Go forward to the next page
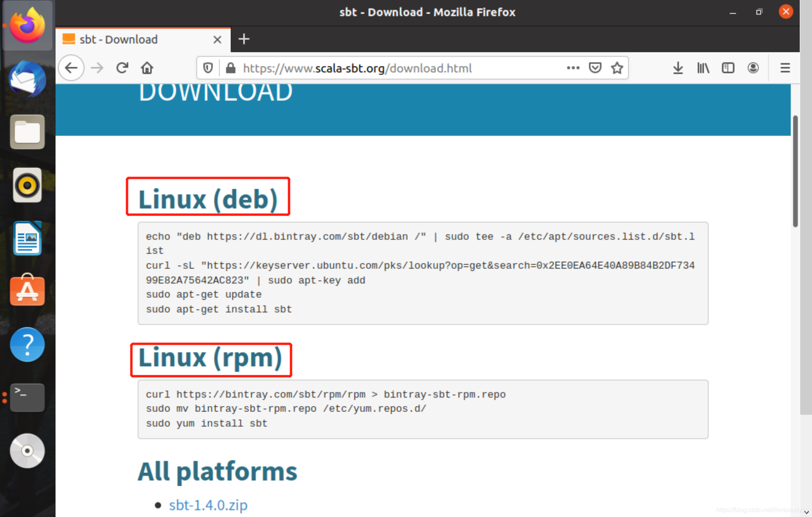Viewport: 812px width, 517px height. coord(97,68)
